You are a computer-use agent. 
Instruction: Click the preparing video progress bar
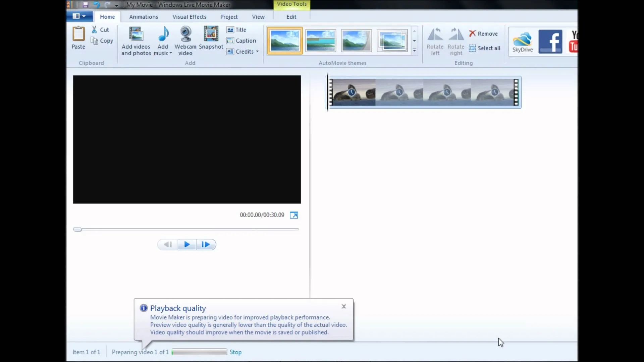click(199, 352)
